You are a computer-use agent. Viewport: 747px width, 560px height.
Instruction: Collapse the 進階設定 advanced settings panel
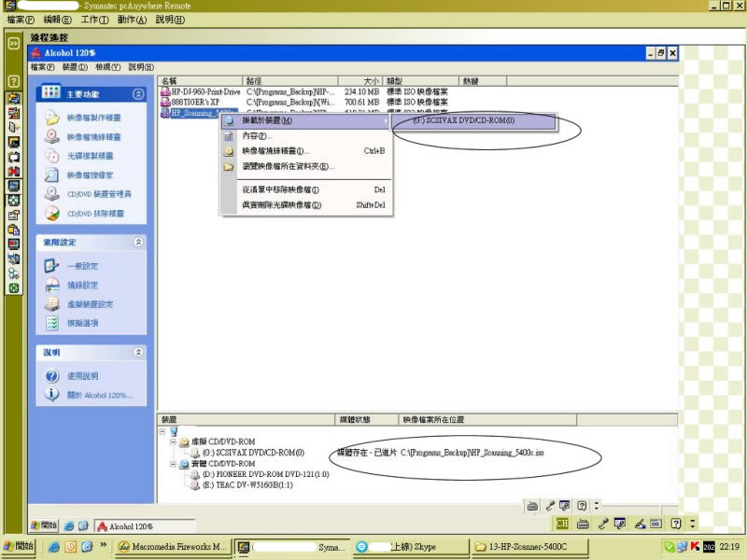click(138, 242)
